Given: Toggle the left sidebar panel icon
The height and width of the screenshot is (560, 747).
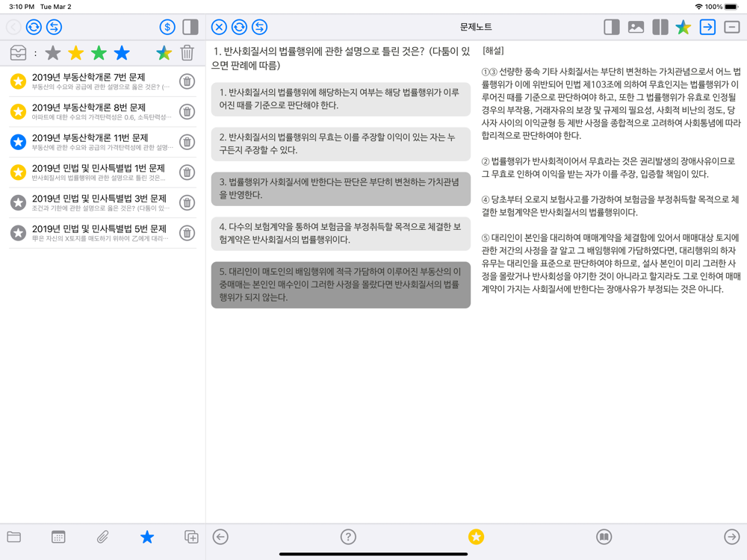Looking at the screenshot, I should coord(190,27).
